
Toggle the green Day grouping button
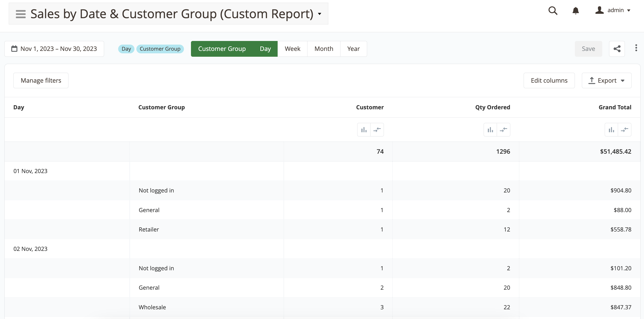point(265,49)
